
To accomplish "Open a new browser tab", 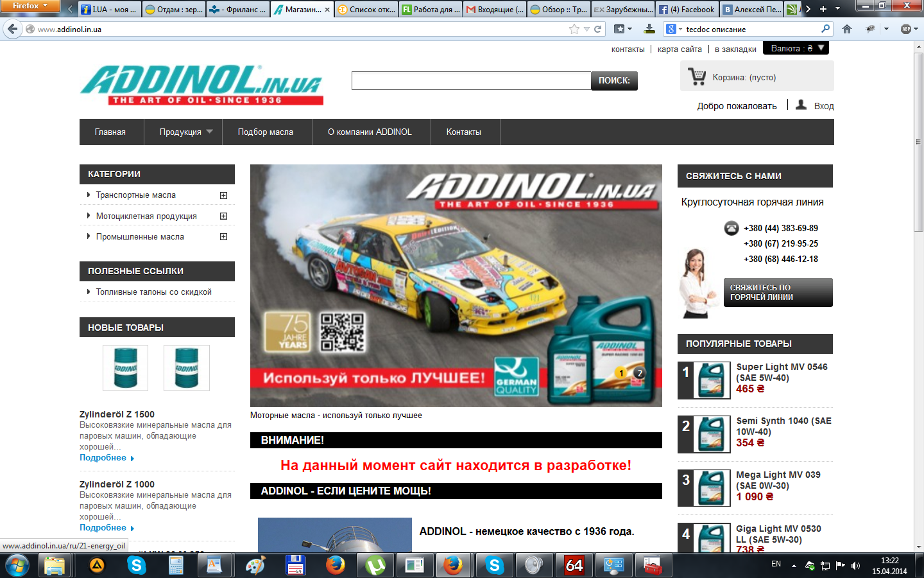I will pos(823,9).
